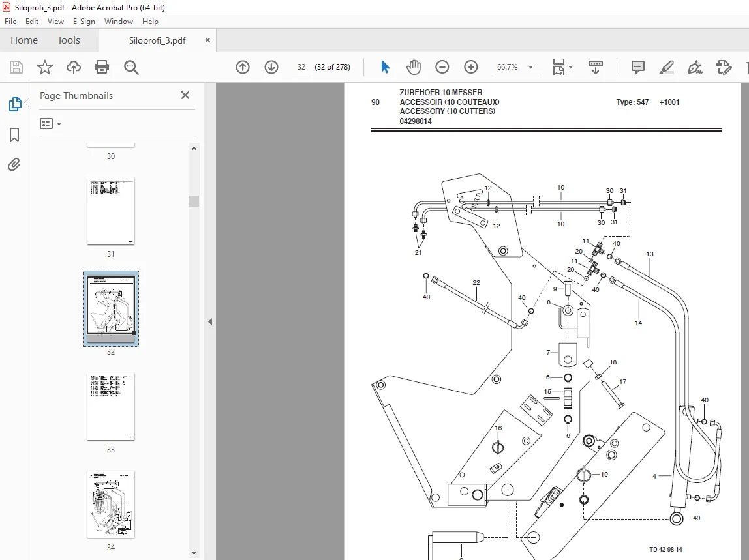Click the 66.7% zoom value field

(x=508, y=67)
